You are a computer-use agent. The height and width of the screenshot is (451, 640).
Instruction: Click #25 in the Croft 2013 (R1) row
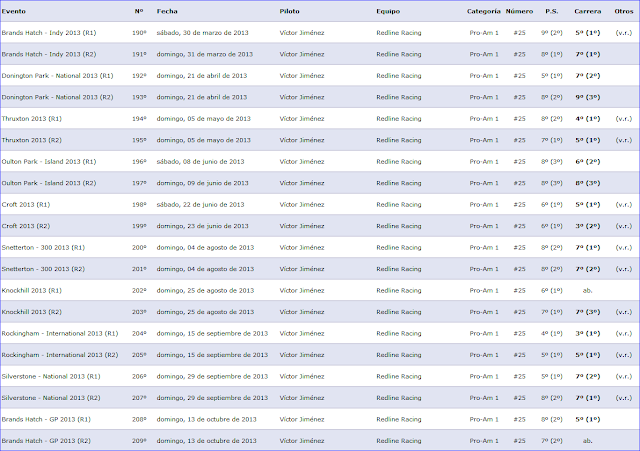(x=519, y=204)
